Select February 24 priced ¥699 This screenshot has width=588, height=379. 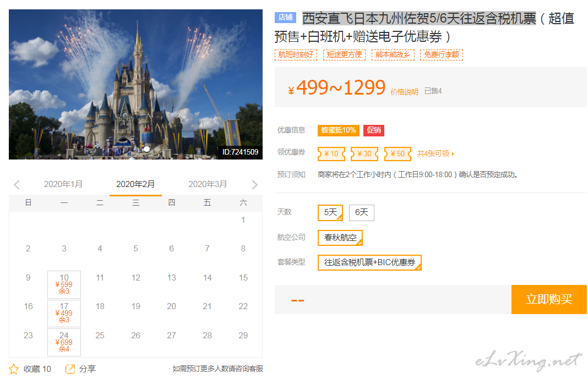click(64, 342)
